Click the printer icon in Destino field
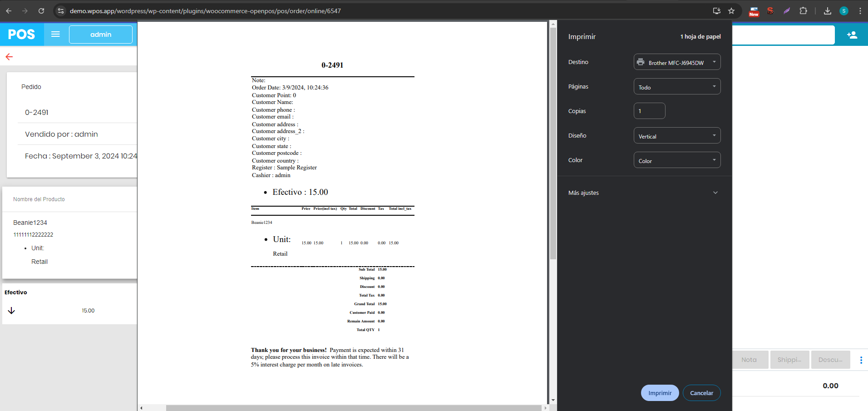Screen dimensions: 868x411 pyautogui.click(x=641, y=62)
